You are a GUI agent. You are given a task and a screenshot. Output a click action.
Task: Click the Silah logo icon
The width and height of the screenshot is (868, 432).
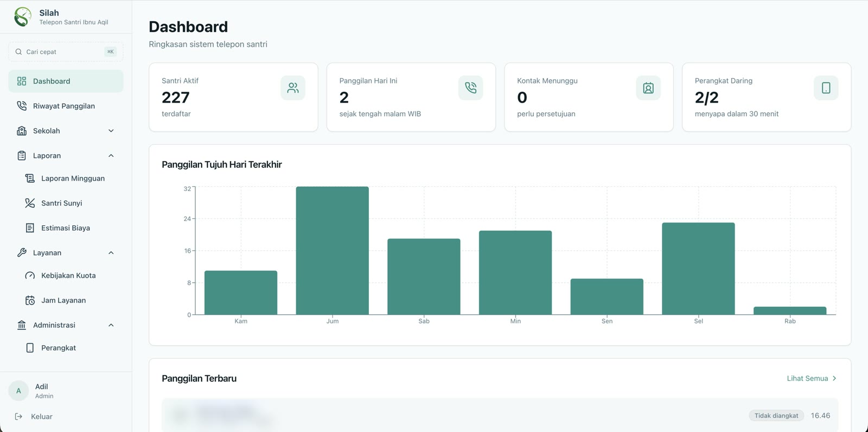[x=22, y=17]
